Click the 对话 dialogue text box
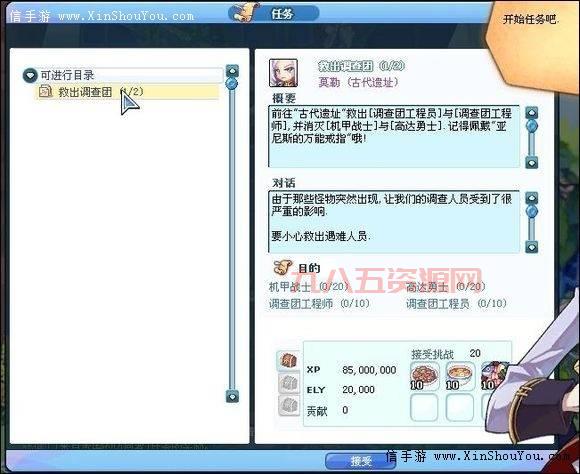This screenshot has height=474, width=580. coord(394,222)
